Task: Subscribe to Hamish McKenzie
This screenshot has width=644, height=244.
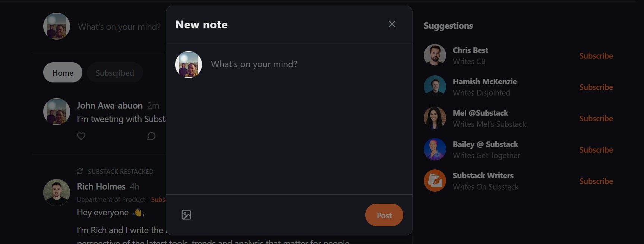Action: pos(596,87)
